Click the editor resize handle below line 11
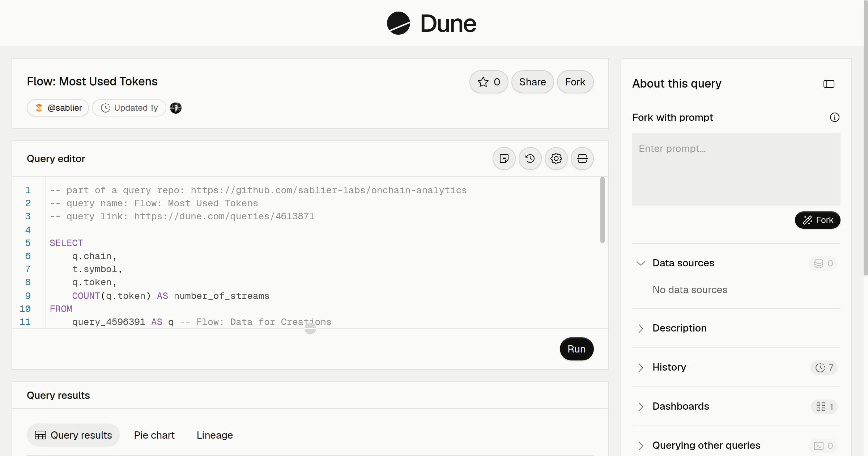The width and height of the screenshot is (868, 456). [310, 329]
